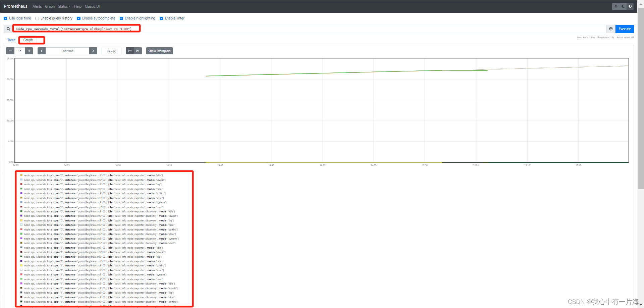The height and width of the screenshot is (308, 644).
Task: Switch to the Table tab
Action: [12, 40]
